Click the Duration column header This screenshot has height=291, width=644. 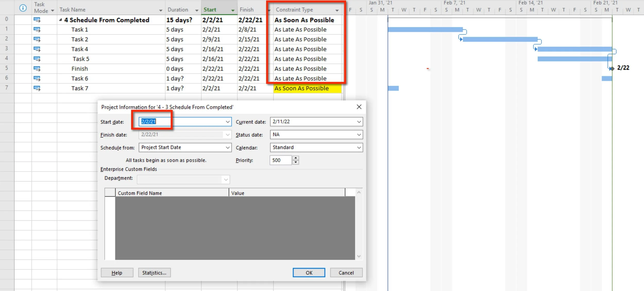178,10
